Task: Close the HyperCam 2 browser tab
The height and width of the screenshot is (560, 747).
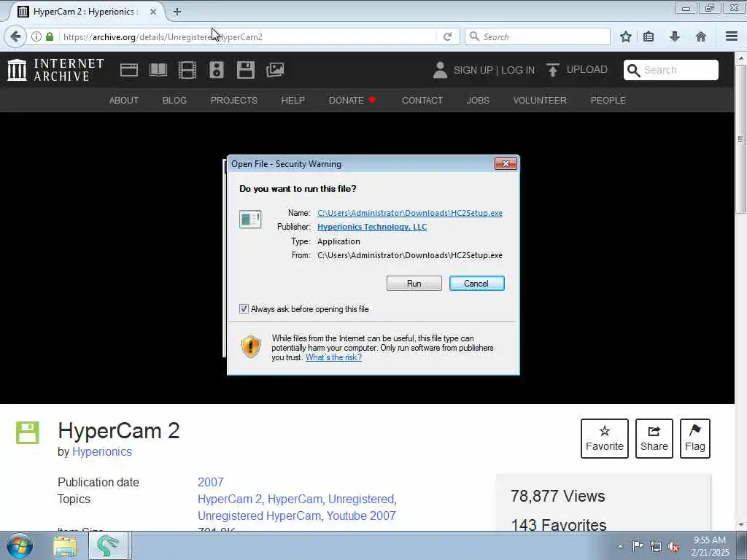Action: pyautogui.click(x=153, y=12)
